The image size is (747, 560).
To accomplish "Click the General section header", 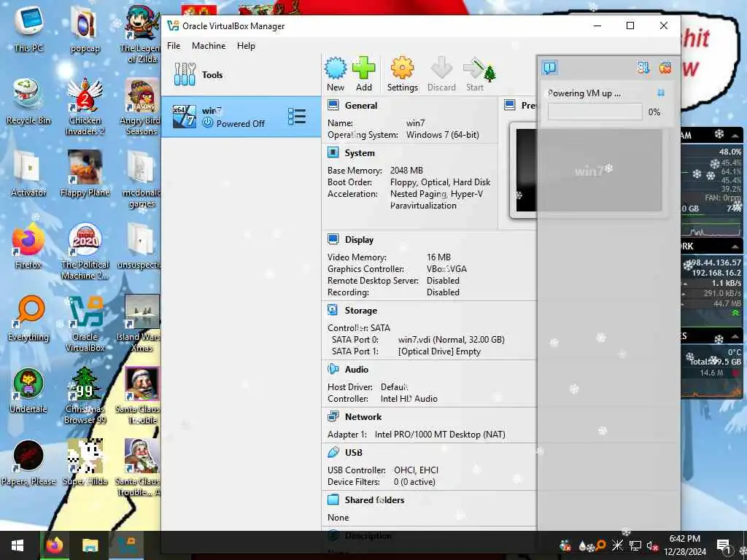I will point(360,106).
